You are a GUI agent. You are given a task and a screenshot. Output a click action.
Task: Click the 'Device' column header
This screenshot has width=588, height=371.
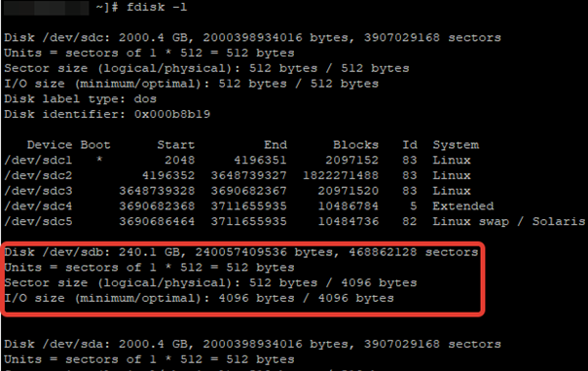click(x=50, y=145)
